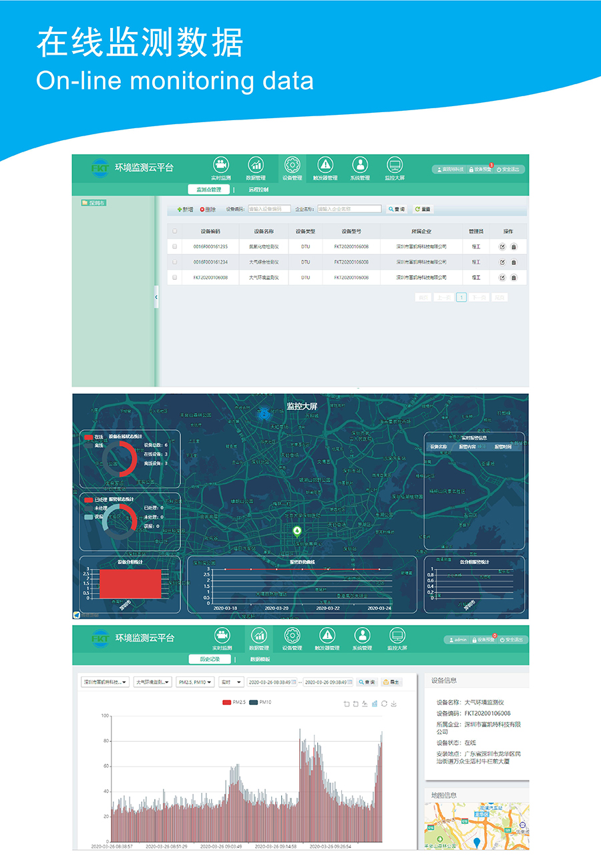The height and width of the screenshot is (868, 601).
Task: Click the 设备编码 search input field
Action: tap(269, 209)
